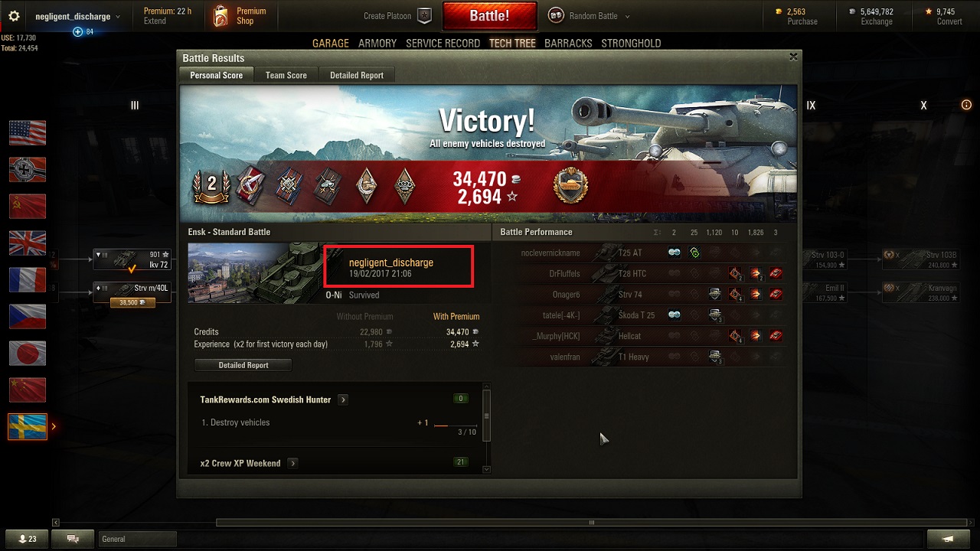Viewport: 980px width, 551px height.
Task: Select the Japanese flag nation icon
Action: tap(28, 353)
